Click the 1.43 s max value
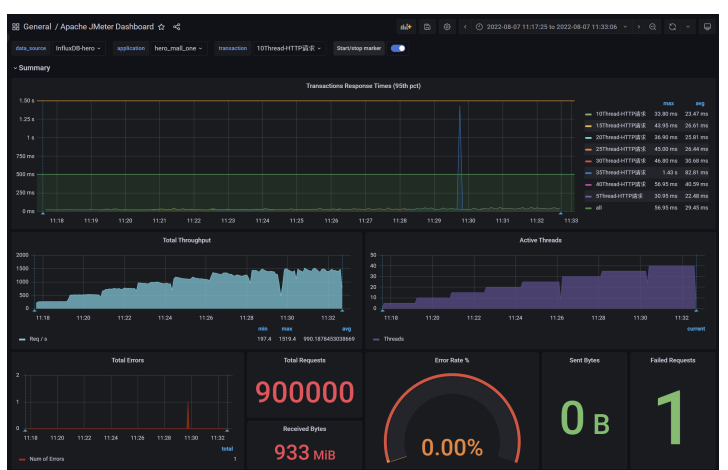 (670, 173)
